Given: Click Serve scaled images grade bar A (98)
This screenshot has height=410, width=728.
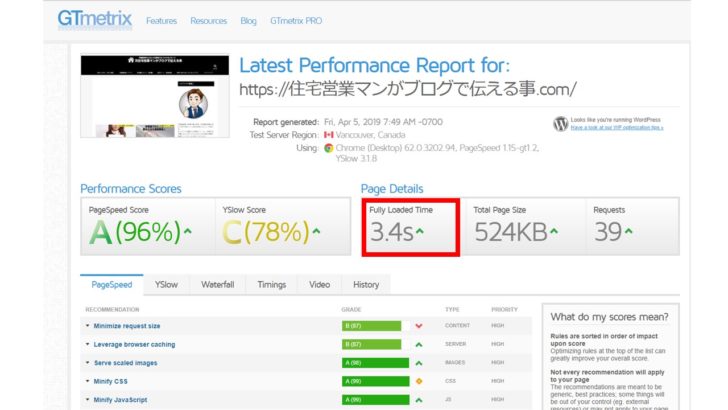Looking at the screenshot, I should pyautogui.click(x=376, y=363).
